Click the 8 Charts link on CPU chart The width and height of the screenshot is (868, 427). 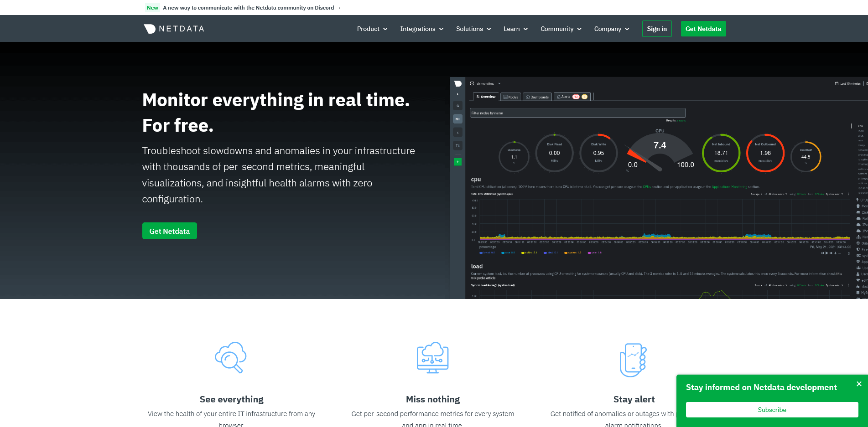coord(801,194)
